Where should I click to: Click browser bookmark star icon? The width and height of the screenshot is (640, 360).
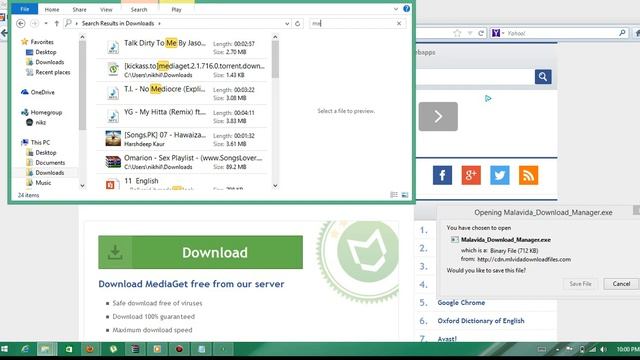pos(457,33)
